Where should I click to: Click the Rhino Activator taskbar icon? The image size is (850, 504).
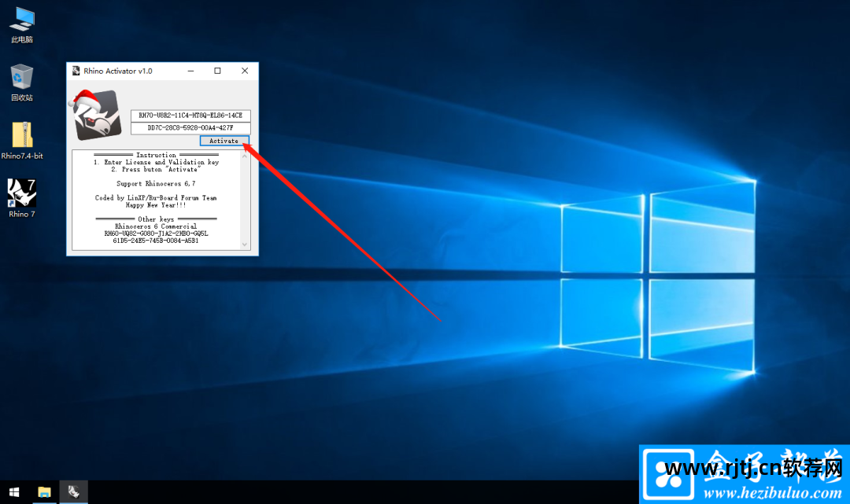pyautogui.click(x=74, y=492)
